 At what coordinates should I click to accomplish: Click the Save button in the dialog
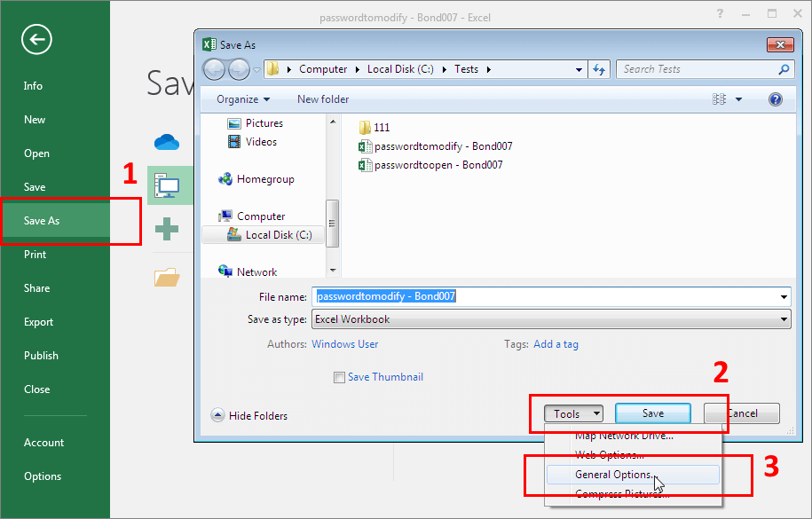point(653,413)
